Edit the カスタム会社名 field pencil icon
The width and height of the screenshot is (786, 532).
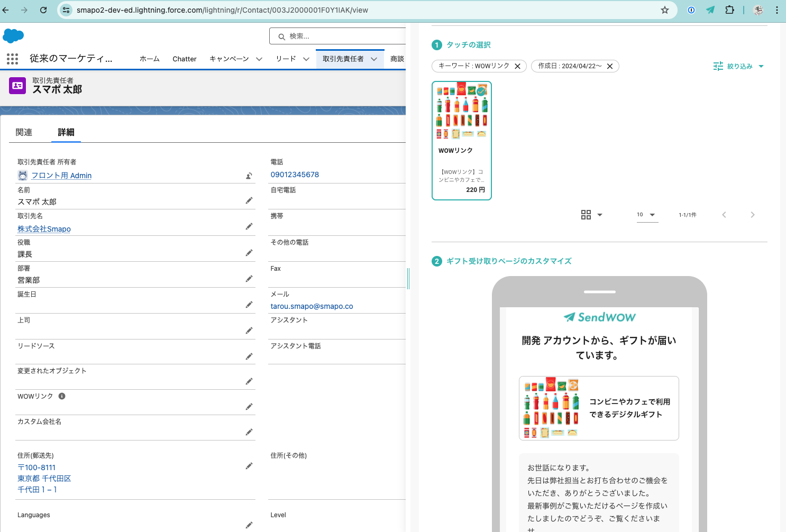click(249, 432)
